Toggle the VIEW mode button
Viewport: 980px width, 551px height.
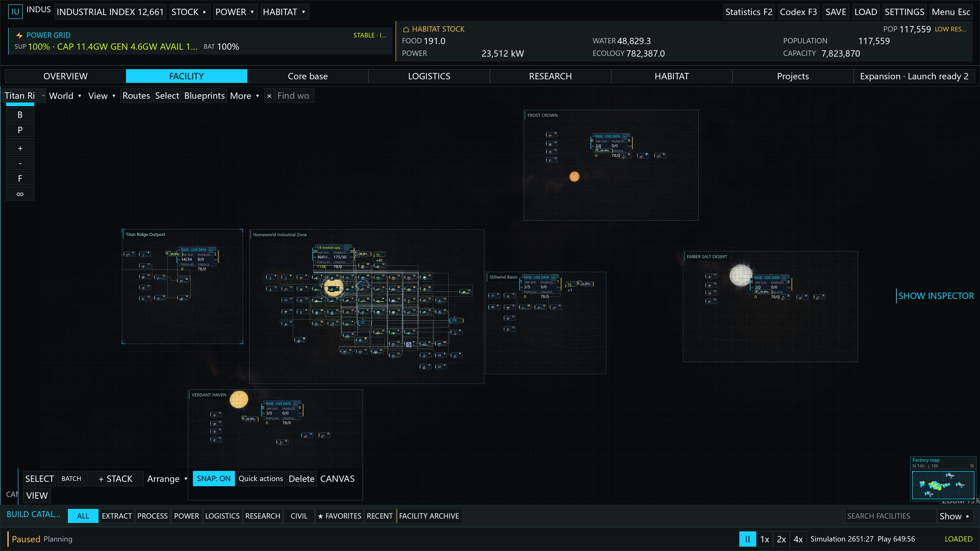click(37, 495)
